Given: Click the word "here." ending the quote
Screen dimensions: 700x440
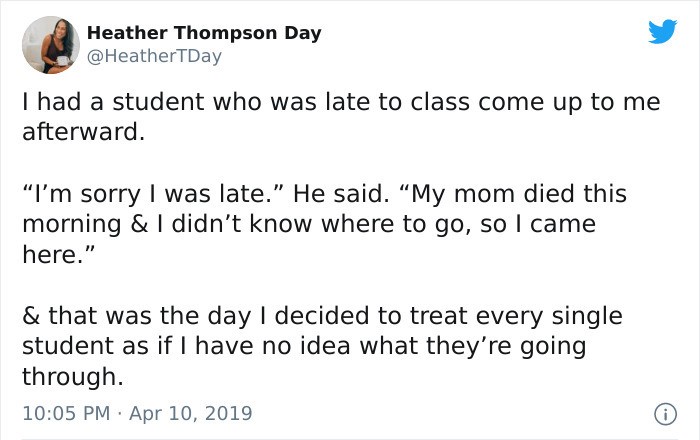Looking at the screenshot, I should tap(58, 254).
